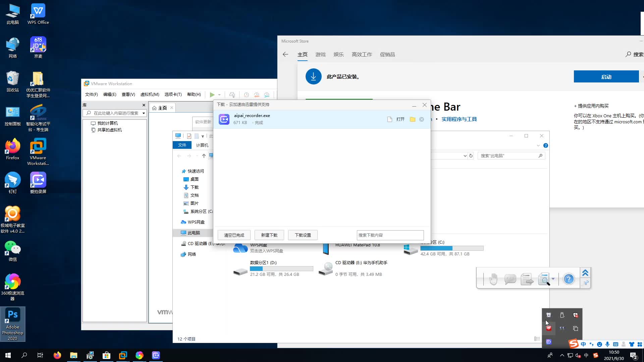Screen dimensions: 644x362
Task: Select 桌面 in File Explorer sidebar
Action: [x=194, y=179]
